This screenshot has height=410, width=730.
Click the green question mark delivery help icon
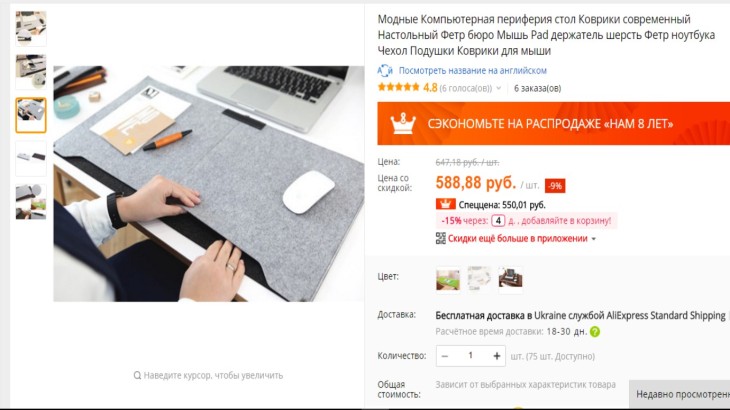[x=595, y=332]
